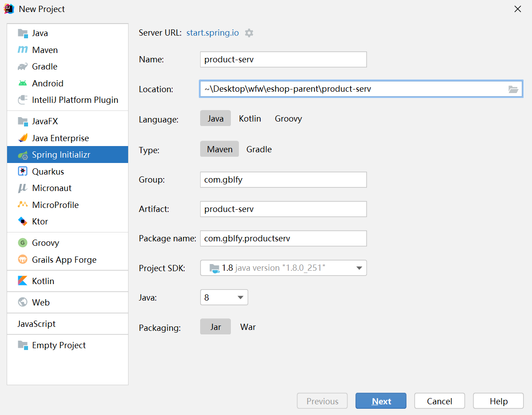Browse for location with folder icon
532x415 pixels.
tap(513, 90)
